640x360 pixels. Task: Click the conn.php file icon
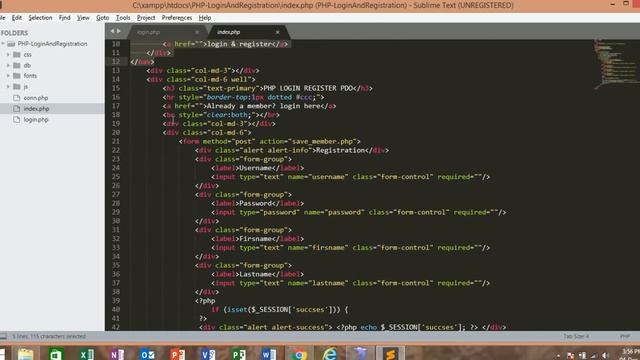click(17, 98)
